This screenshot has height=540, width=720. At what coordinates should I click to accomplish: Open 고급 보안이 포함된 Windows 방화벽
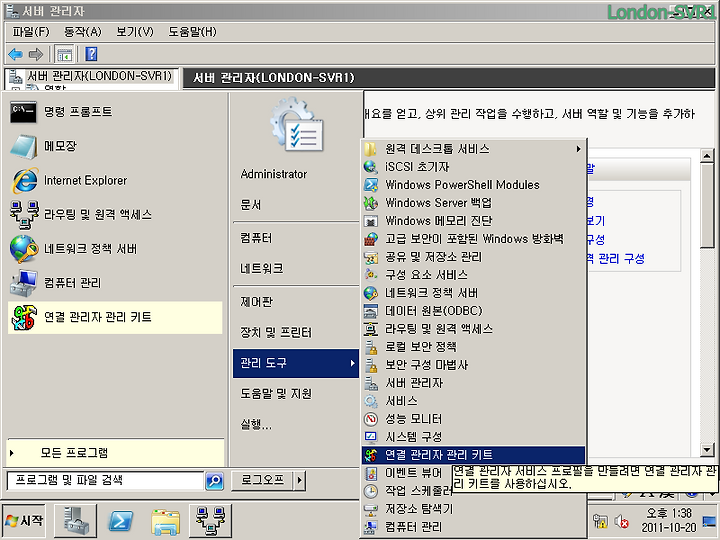473,239
